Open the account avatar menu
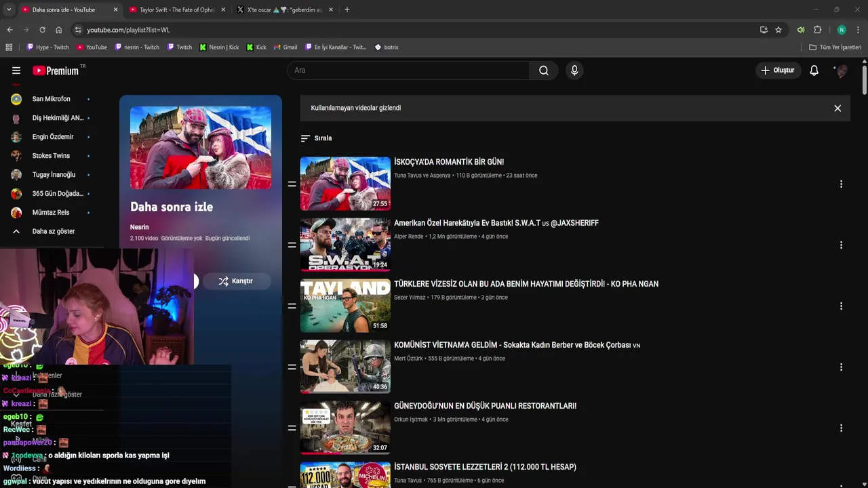The image size is (868, 488). click(842, 70)
